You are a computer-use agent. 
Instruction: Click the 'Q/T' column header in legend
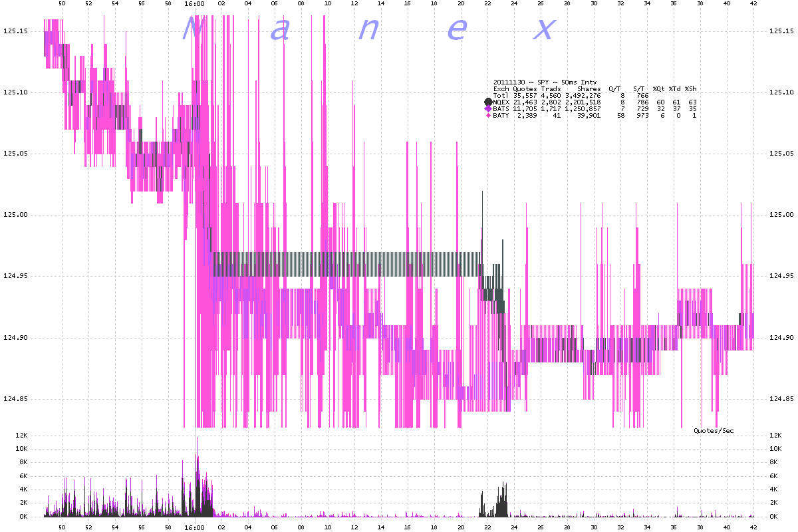[614, 88]
